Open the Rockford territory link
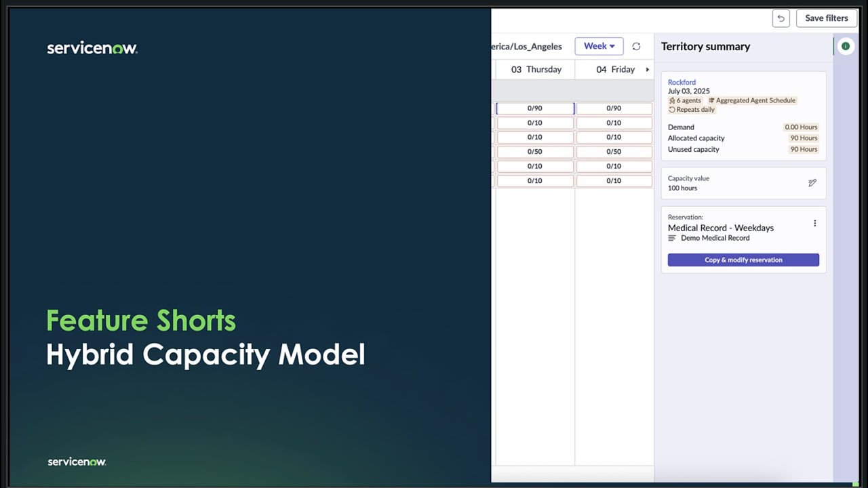Image resolution: width=868 pixels, height=488 pixels. (x=682, y=82)
